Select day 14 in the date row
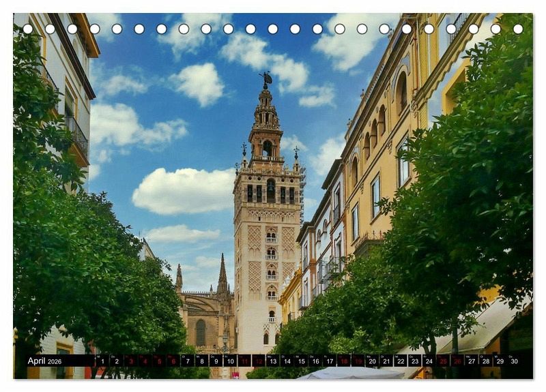Image resolution: width=546 pixels, height=392 pixels. 287,361
